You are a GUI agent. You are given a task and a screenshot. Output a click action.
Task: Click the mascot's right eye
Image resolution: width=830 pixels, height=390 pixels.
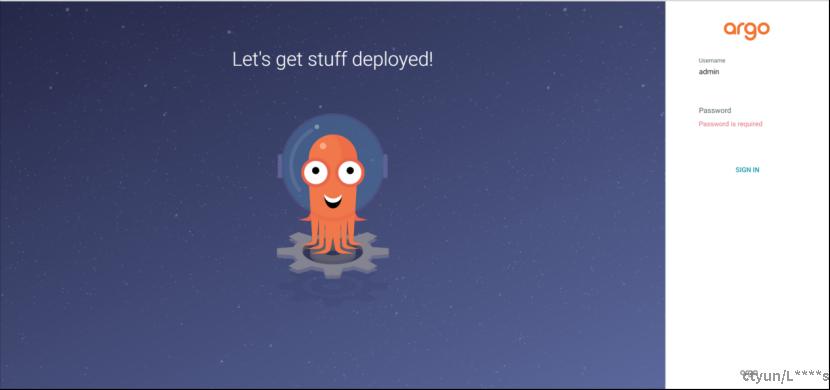tap(350, 171)
